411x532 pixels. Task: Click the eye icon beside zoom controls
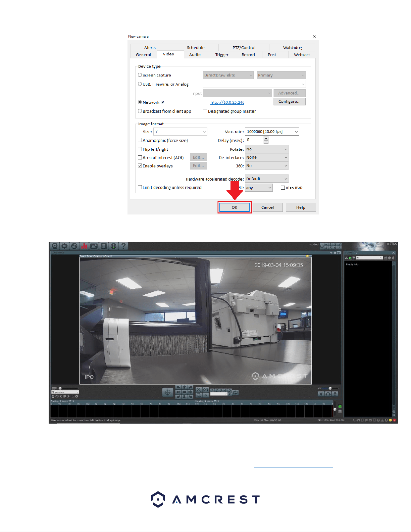coord(206,390)
